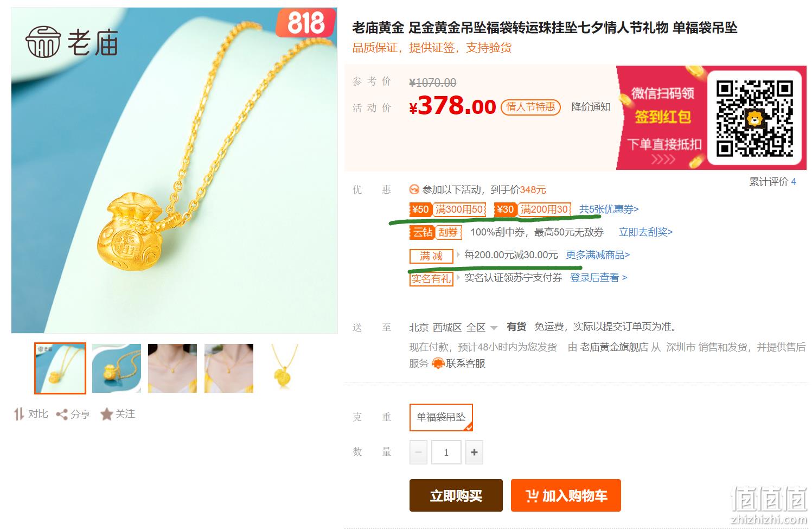Open the 降价通知 price drop alert link
Viewport: 812px width, 529px height.
point(591,107)
